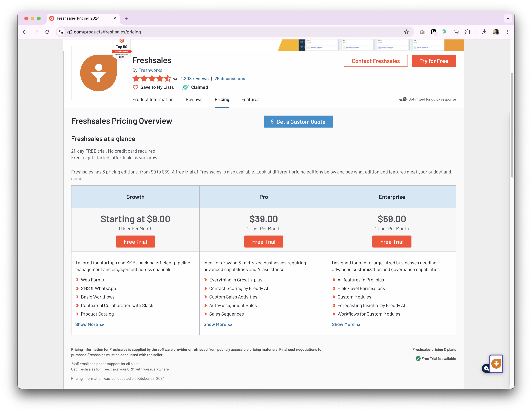This screenshot has width=532, height=412.
Task: Click the page's vertical scrollbar
Action: 512,125
